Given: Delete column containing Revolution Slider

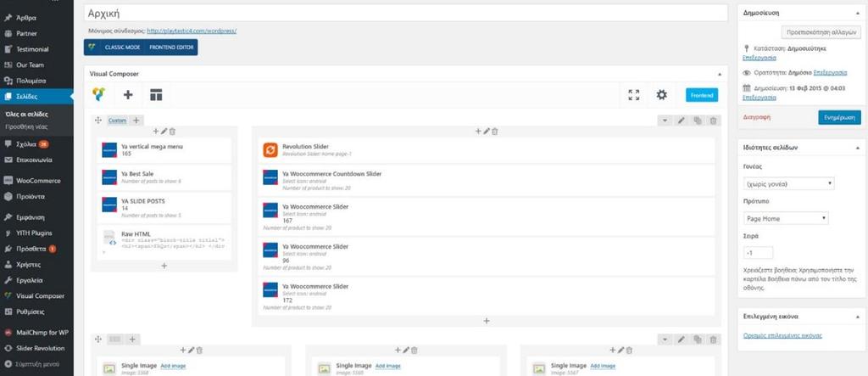Looking at the screenshot, I should [x=495, y=132].
